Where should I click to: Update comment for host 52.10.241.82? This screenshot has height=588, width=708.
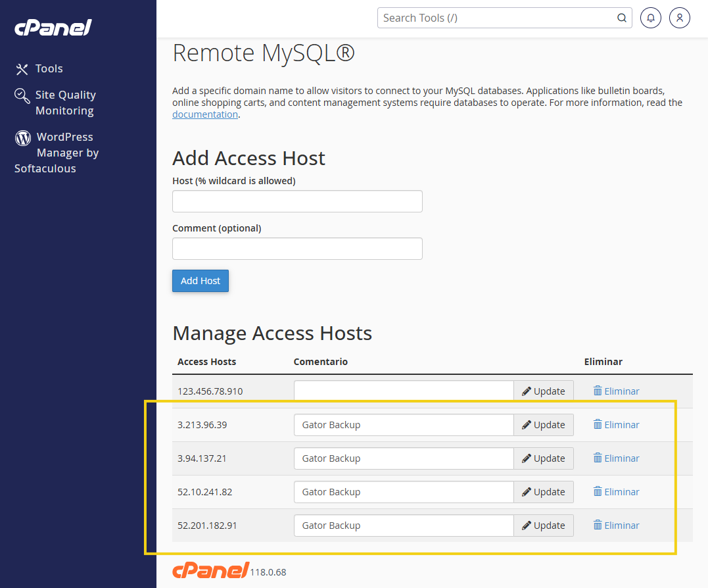click(544, 492)
